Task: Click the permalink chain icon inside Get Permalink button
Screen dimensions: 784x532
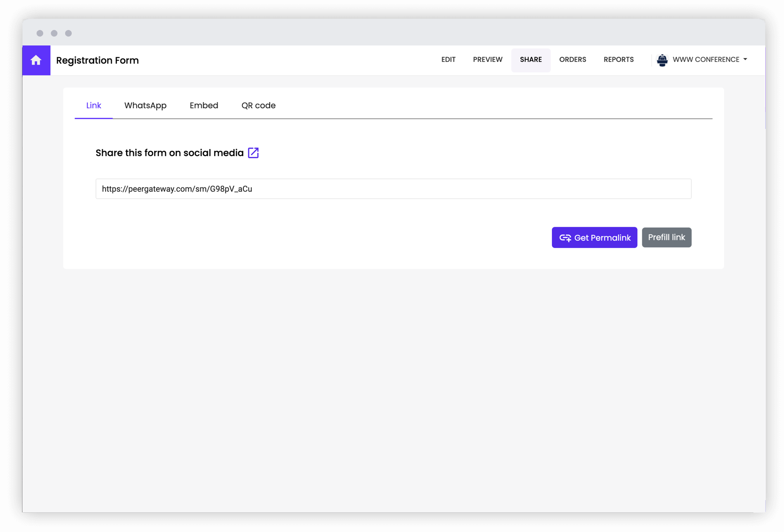Action: (x=565, y=238)
